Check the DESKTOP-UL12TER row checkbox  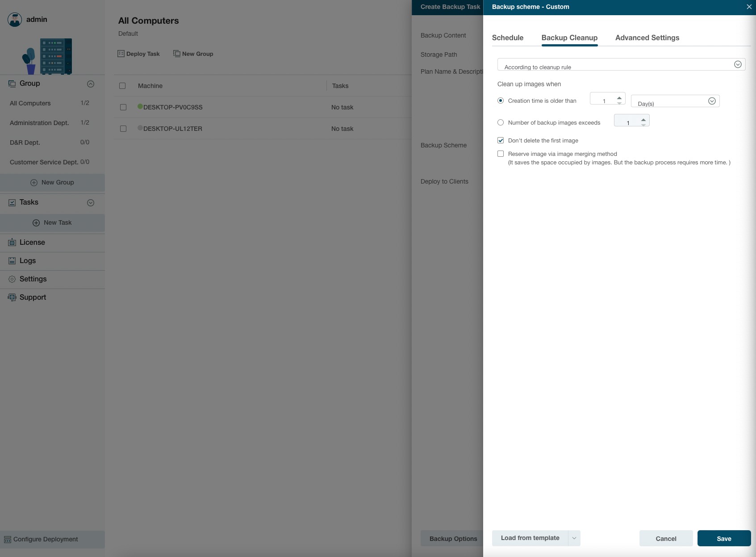pos(123,129)
